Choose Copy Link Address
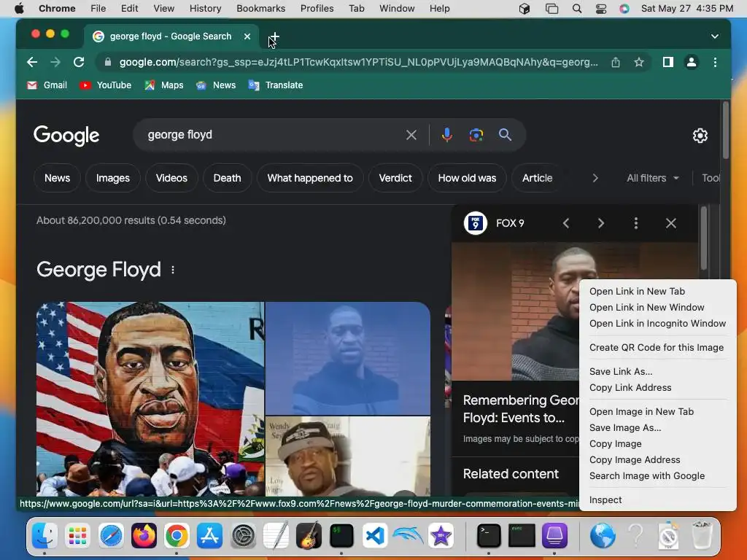 (x=630, y=388)
